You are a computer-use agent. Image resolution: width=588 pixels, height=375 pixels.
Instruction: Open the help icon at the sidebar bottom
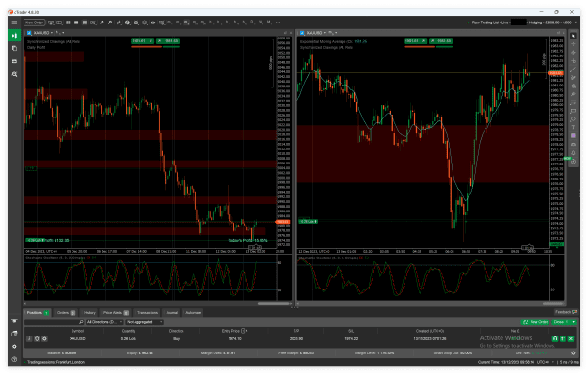(x=15, y=359)
